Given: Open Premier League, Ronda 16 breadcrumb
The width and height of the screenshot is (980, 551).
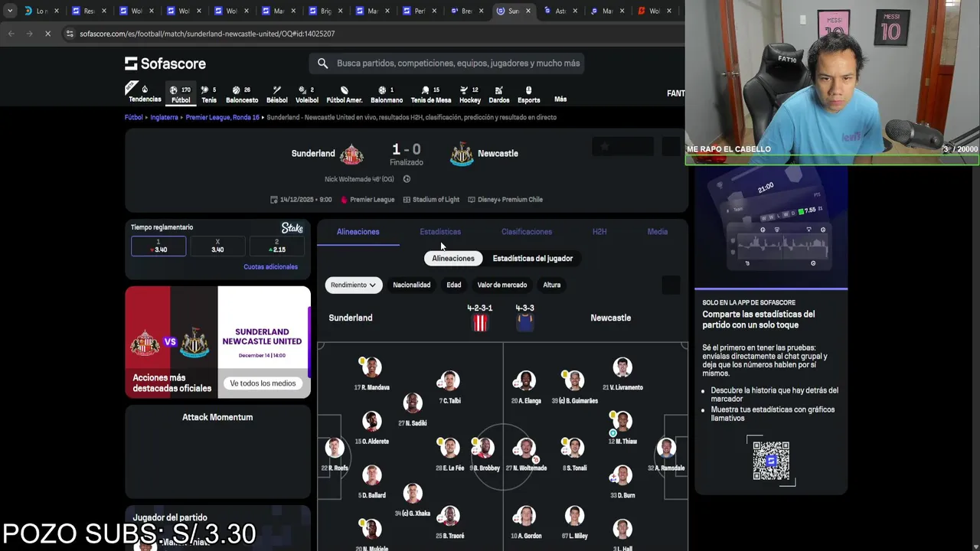Looking at the screenshot, I should tap(223, 118).
